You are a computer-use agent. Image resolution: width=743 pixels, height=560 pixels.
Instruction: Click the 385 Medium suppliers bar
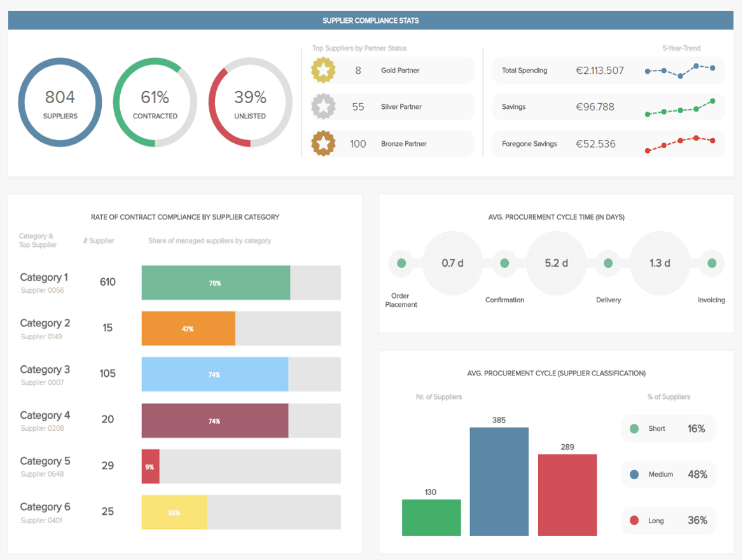(499, 480)
